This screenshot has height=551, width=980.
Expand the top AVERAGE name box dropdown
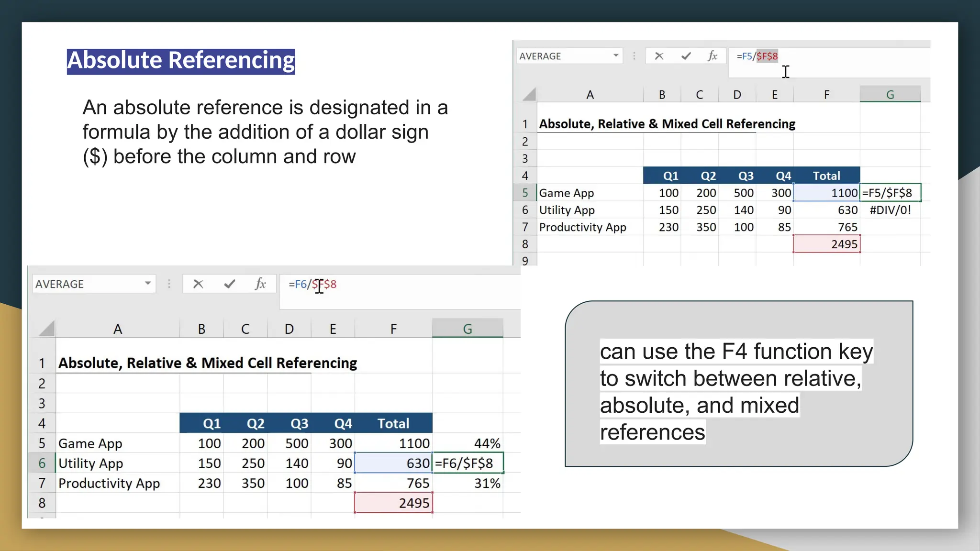point(616,56)
